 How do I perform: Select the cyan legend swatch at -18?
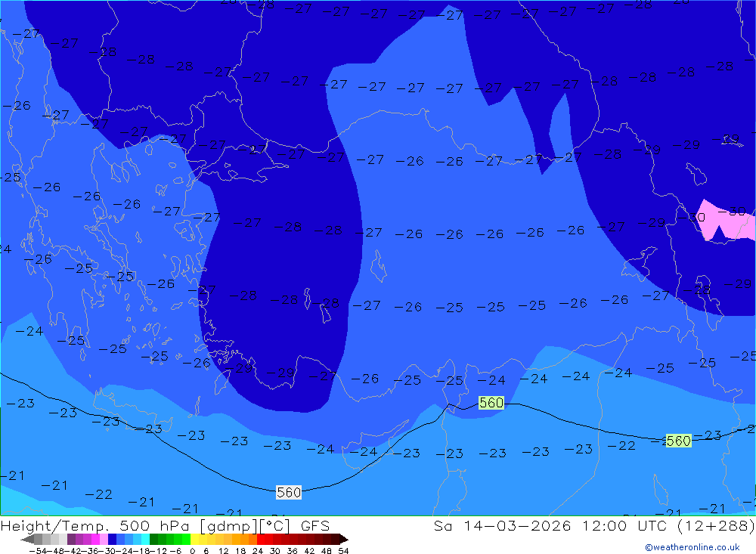click(145, 539)
